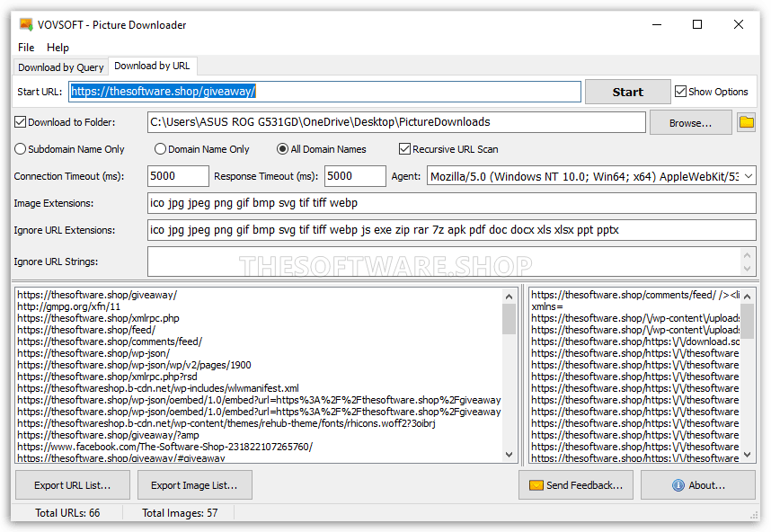Click Export Image List button
771x532 pixels.
pos(195,485)
